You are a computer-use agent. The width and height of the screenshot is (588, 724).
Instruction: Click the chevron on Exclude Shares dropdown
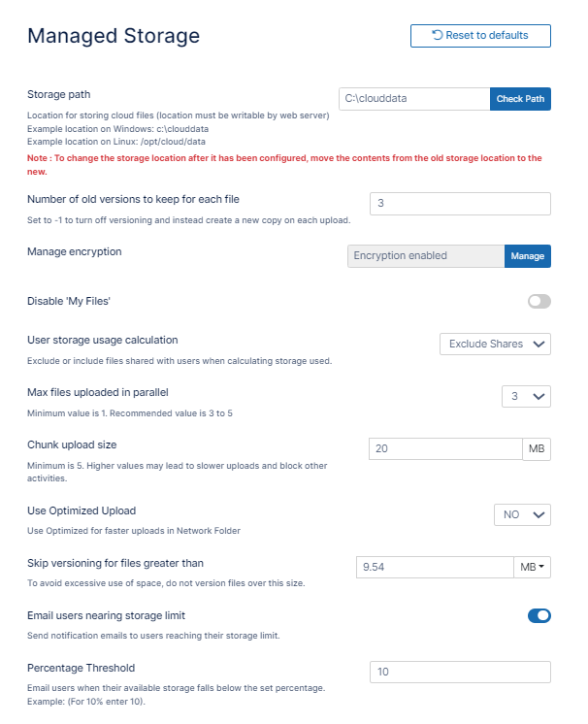tap(539, 344)
